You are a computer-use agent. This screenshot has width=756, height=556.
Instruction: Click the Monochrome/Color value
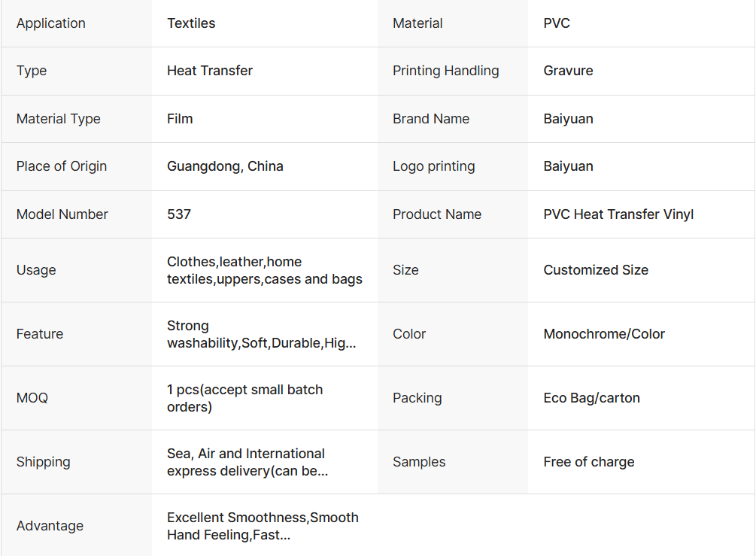[x=604, y=334]
